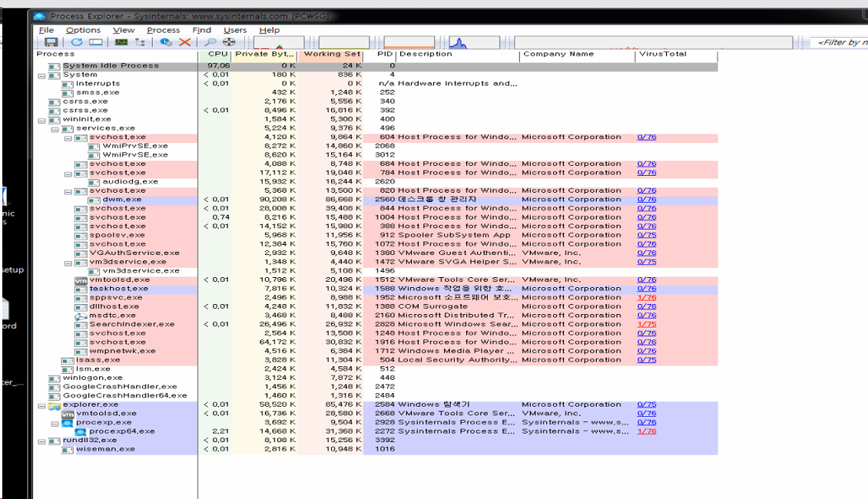Click the explorer.exe folder icon

coord(55,405)
